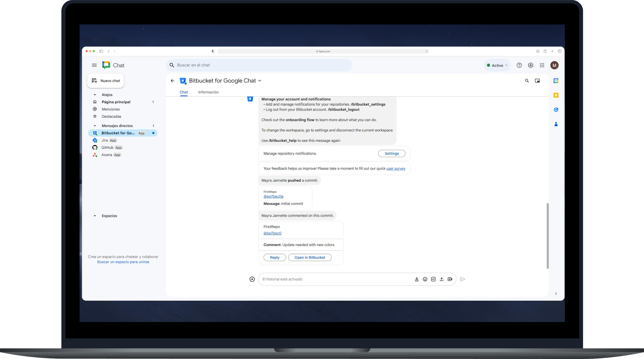Click the Reply button
Image resolution: width=644 pixels, height=359 pixels.
pyautogui.click(x=275, y=257)
